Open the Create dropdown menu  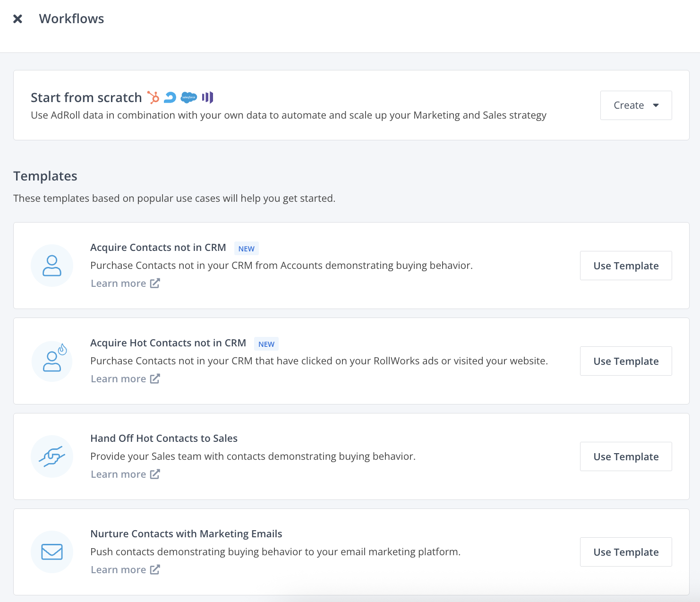(636, 105)
